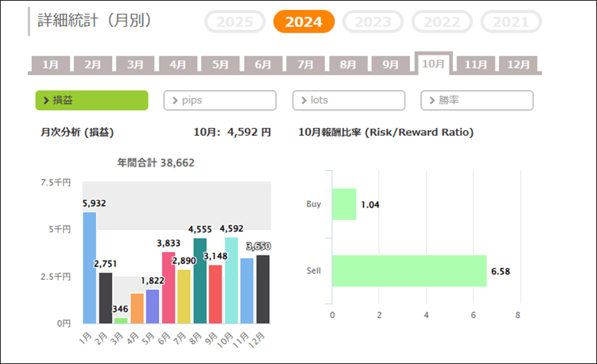The width and height of the screenshot is (597, 364).
Task: Select the 2025 year button
Action: click(235, 22)
